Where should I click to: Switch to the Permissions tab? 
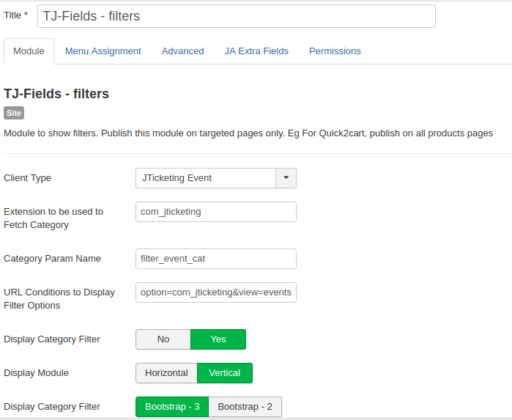(x=335, y=51)
